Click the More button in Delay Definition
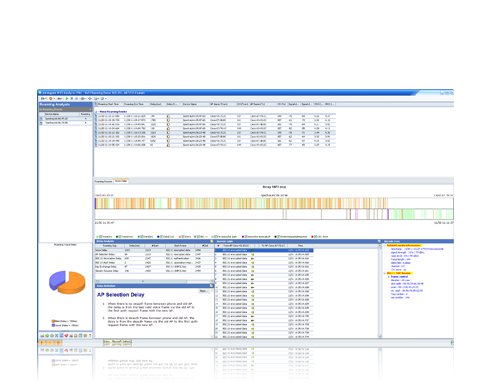This screenshot has width=488, height=385. tap(203, 291)
